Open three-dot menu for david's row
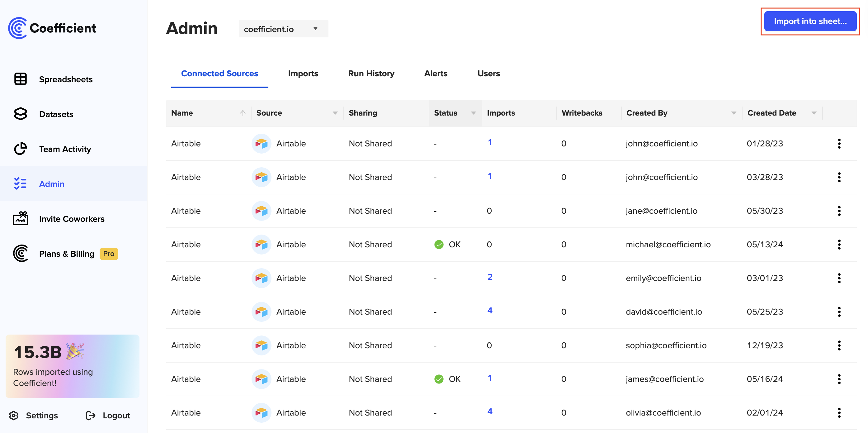This screenshot has height=433, width=868. [x=839, y=312]
